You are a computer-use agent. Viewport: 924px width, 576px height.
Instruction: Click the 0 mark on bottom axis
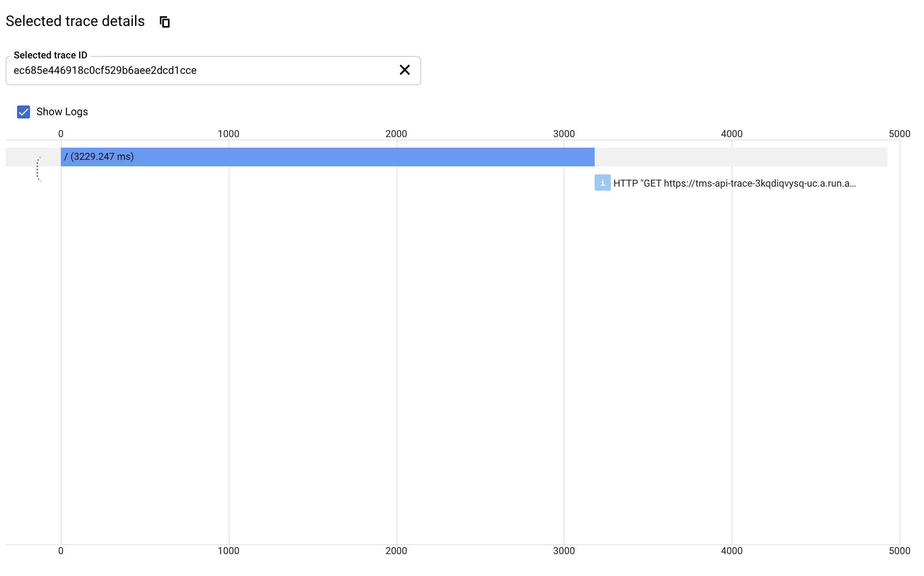(x=61, y=551)
